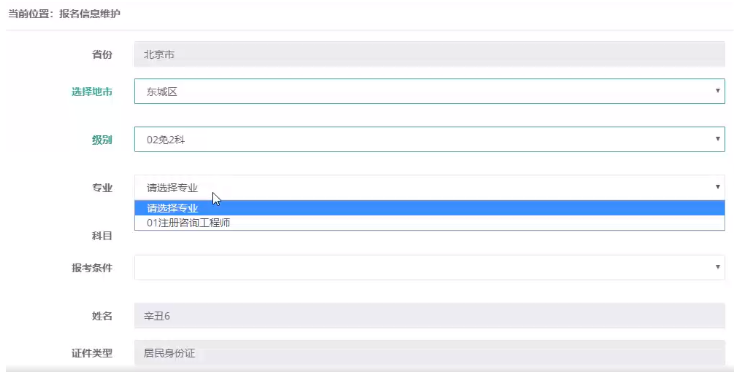This screenshot has width=739, height=377.
Task: Click the arrow icon on 报考条件 dropdown
Action: pyautogui.click(x=717, y=267)
